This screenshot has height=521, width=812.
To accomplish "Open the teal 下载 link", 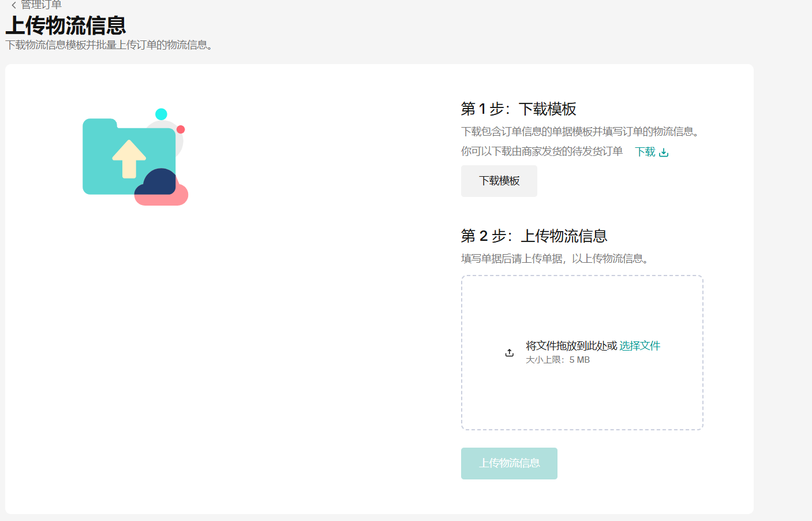I will (645, 152).
